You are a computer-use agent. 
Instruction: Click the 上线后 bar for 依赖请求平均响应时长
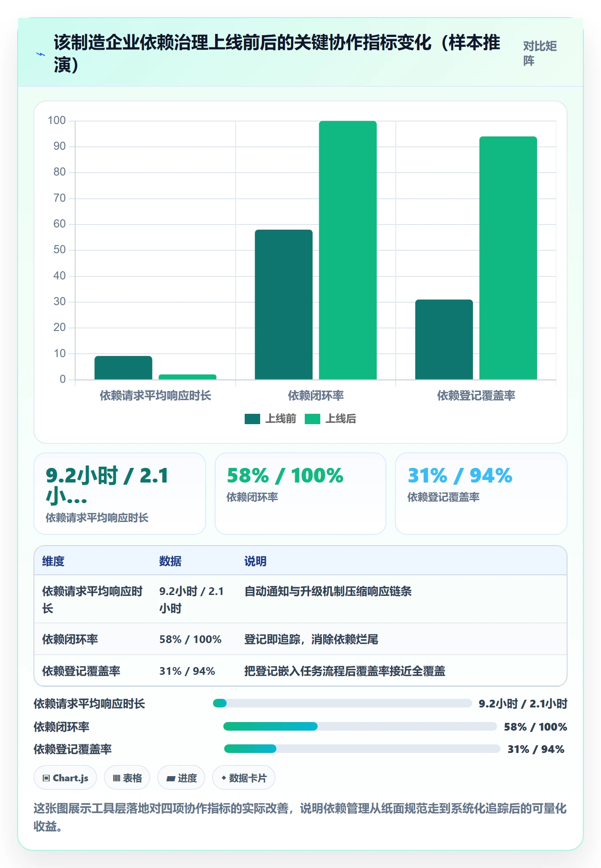pyautogui.click(x=188, y=377)
